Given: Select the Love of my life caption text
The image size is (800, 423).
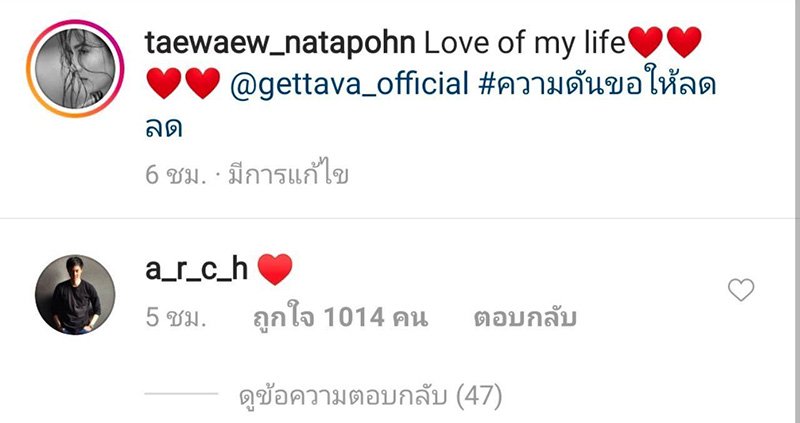Looking at the screenshot, I should (x=524, y=44).
